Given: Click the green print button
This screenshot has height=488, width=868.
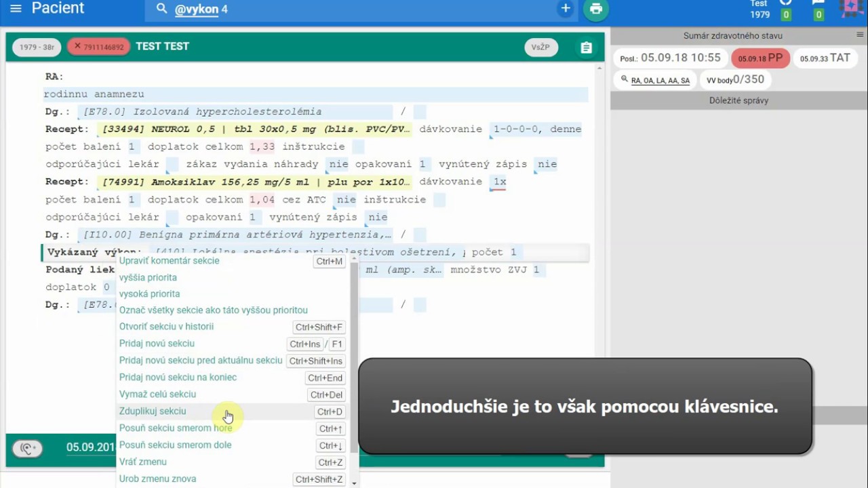Looking at the screenshot, I should (596, 9).
